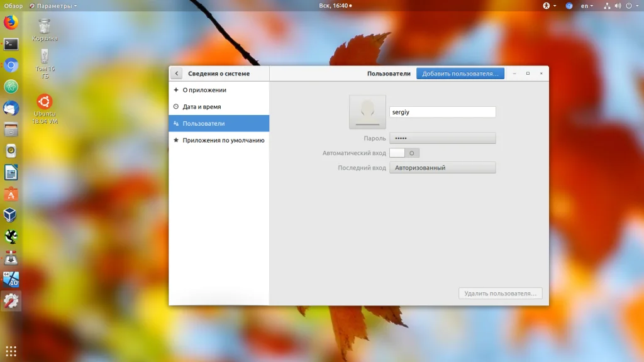Open the Trash icon on the desktop
The image size is (644, 362).
[44, 29]
